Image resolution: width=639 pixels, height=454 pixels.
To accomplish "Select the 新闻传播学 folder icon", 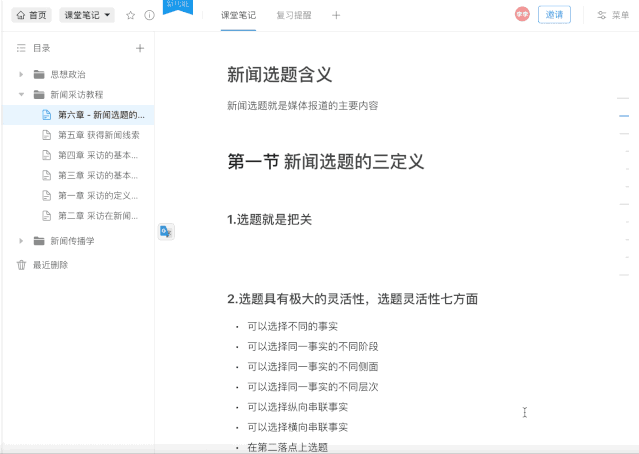I will tap(39, 241).
